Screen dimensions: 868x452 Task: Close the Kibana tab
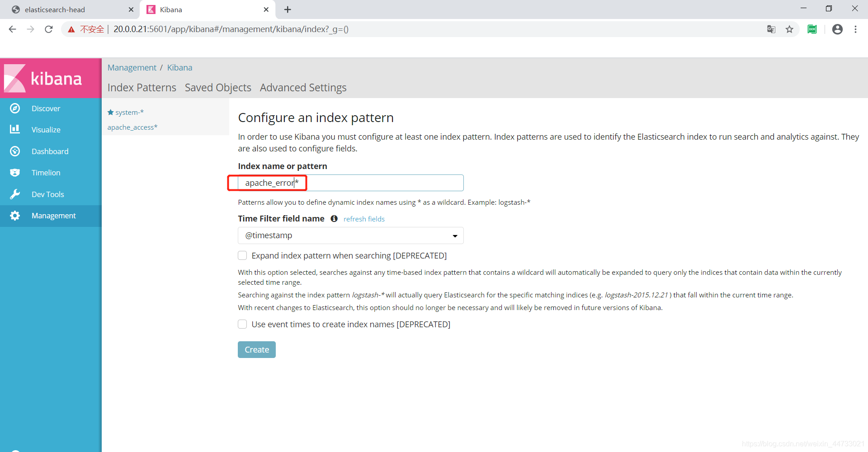[x=266, y=9]
